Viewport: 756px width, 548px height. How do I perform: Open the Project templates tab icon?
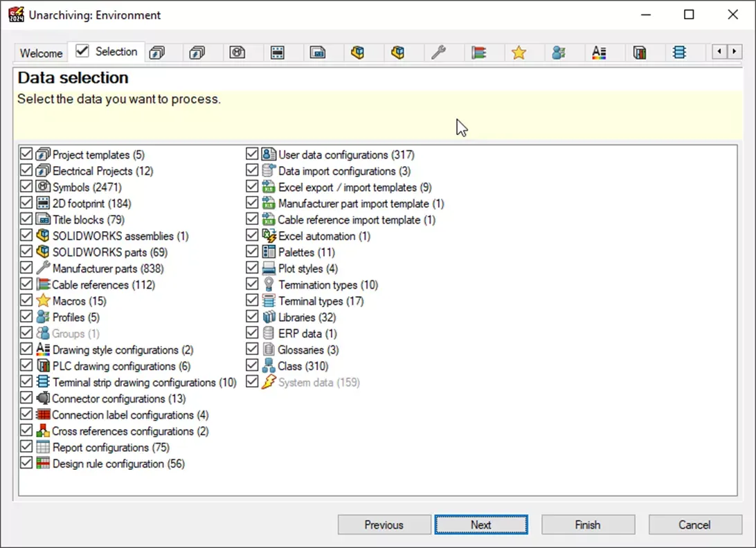click(x=157, y=52)
